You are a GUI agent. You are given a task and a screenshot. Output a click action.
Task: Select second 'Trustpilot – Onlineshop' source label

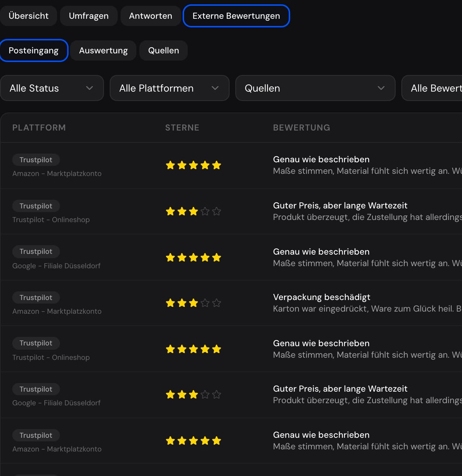[x=51, y=357]
